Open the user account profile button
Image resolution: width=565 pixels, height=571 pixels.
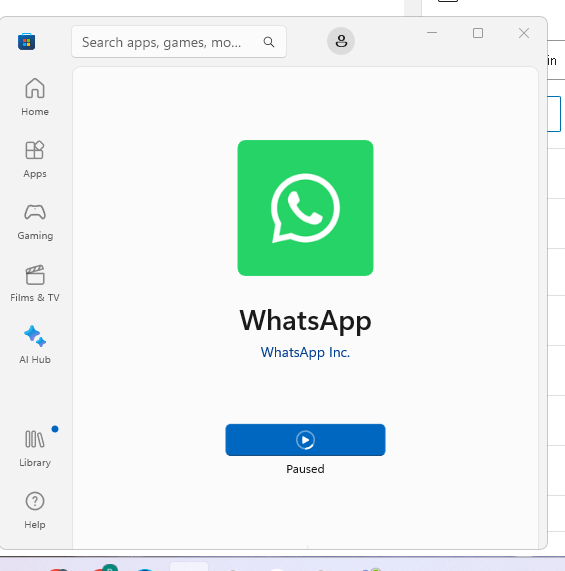click(341, 41)
